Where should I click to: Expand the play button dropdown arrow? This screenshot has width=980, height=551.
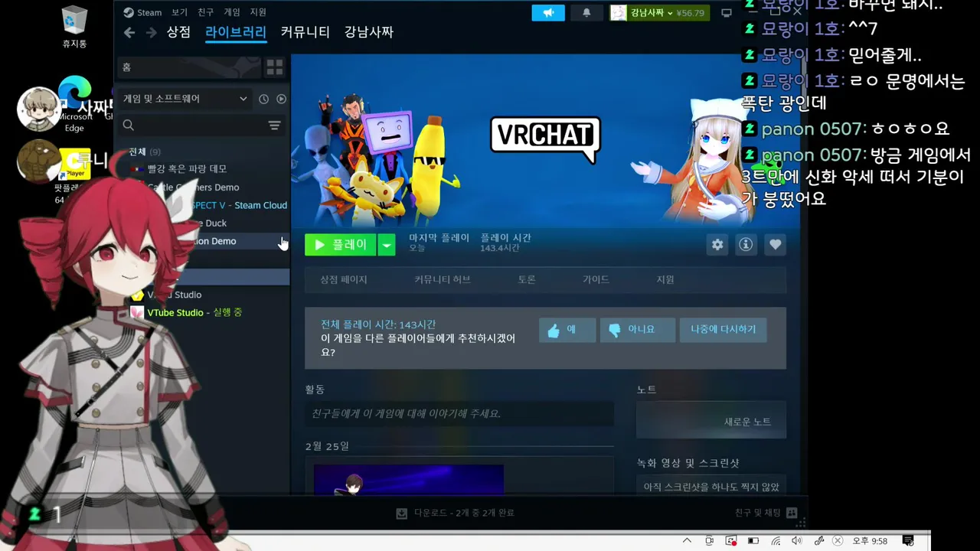click(x=387, y=245)
